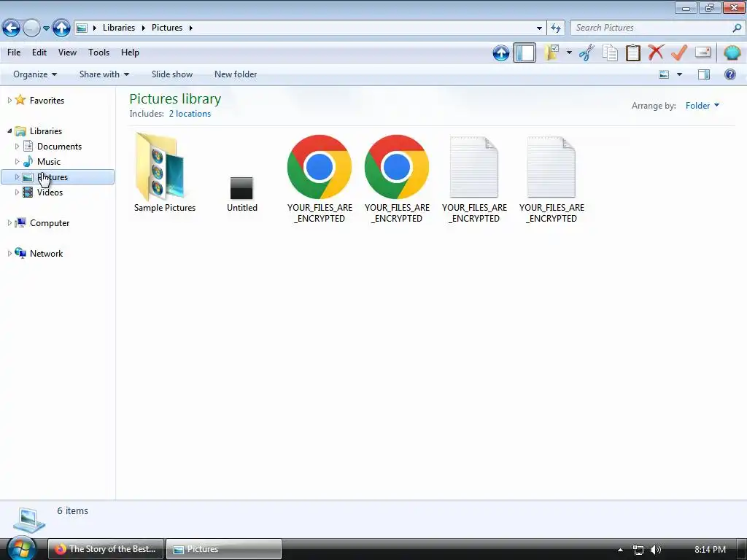Click the network tray icon

[638, 550]
